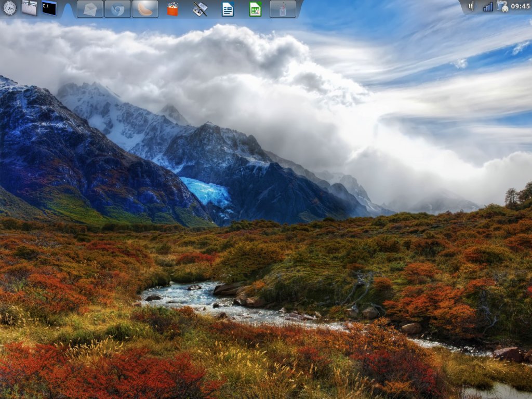This screenshot has width=532, height=399.
Task: Open the glass jar launcher icon
Action: click(283, 9)
